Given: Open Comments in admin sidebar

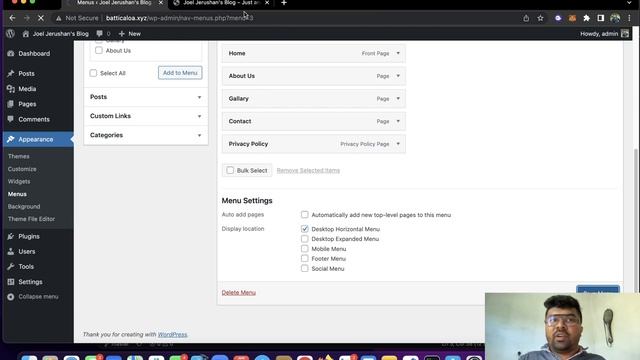Looking at the screenshot, I should [34, 119].
